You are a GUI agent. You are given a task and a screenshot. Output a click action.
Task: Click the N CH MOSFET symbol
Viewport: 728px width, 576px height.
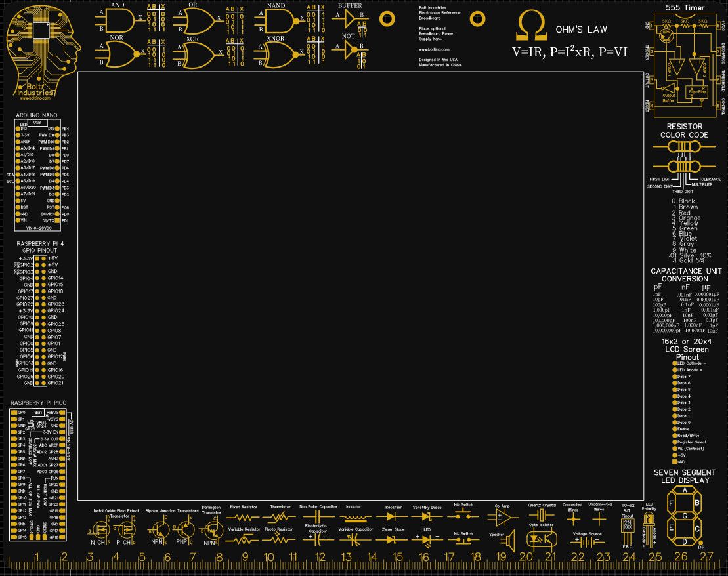(99, 529)
